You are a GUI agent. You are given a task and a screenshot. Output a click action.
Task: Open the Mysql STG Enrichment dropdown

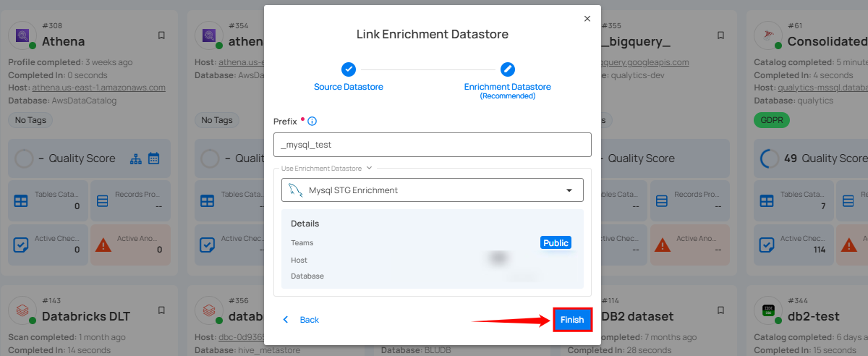click(433, 190)
